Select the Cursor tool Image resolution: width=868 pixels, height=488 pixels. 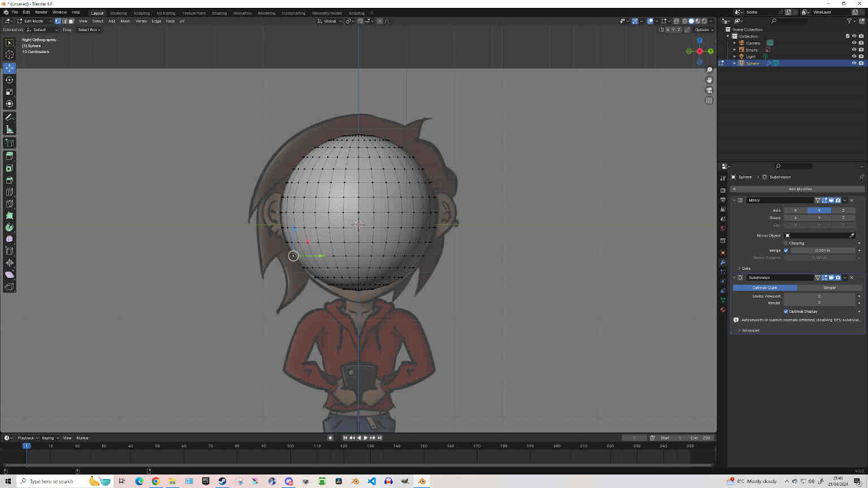[x=10, y=55]
